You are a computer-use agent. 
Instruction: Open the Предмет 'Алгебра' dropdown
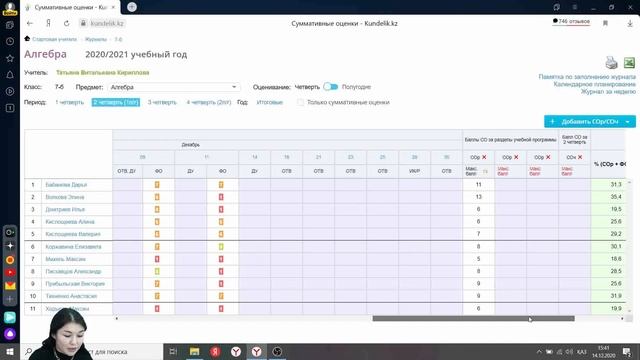tap(174, 87)
